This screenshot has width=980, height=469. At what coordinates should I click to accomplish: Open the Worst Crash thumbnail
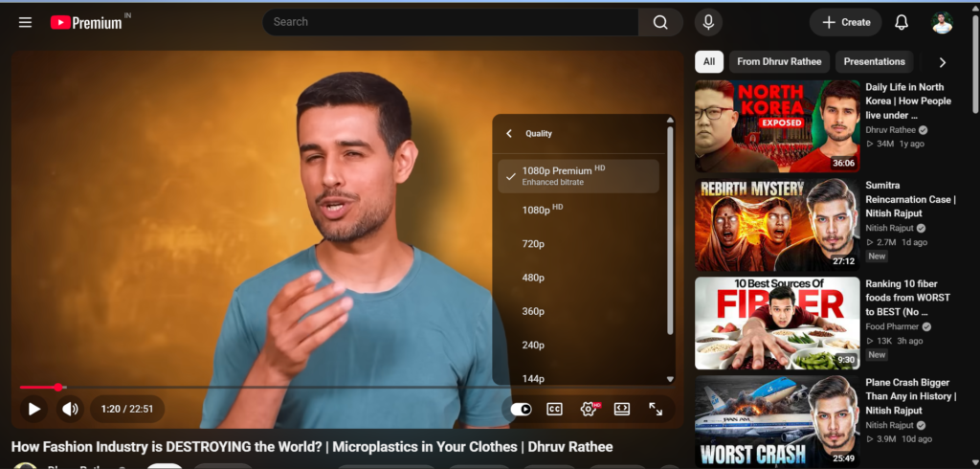pos(777,421)
